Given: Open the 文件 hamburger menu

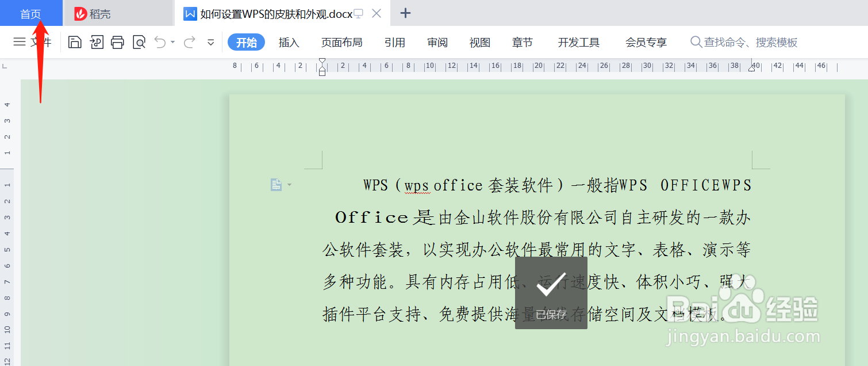Looking at the screenshot, I should coord(33,42).
